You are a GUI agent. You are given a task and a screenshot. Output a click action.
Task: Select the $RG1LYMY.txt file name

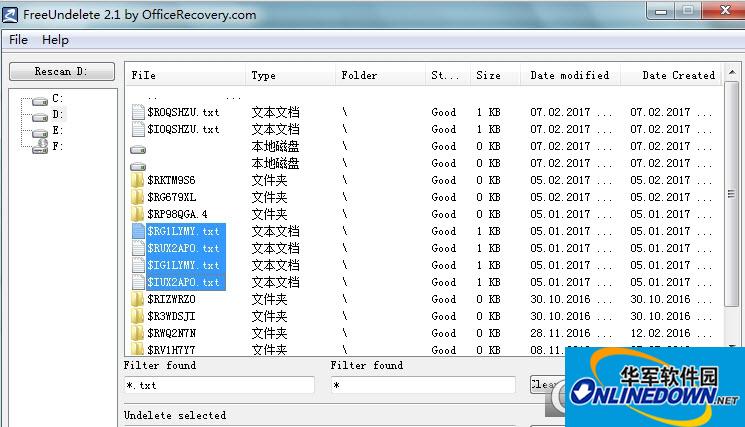(183, 231)
